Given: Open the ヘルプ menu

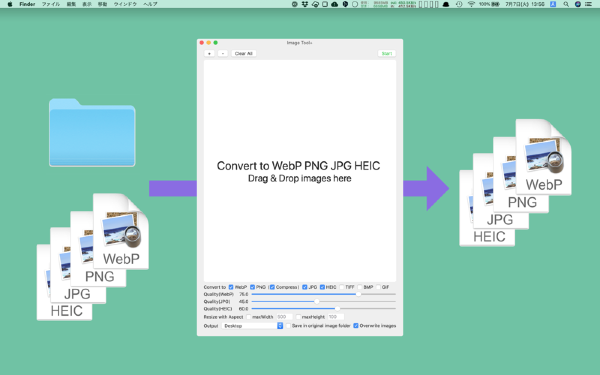Looking at the screenshot, I should click(x=150, y=4).
